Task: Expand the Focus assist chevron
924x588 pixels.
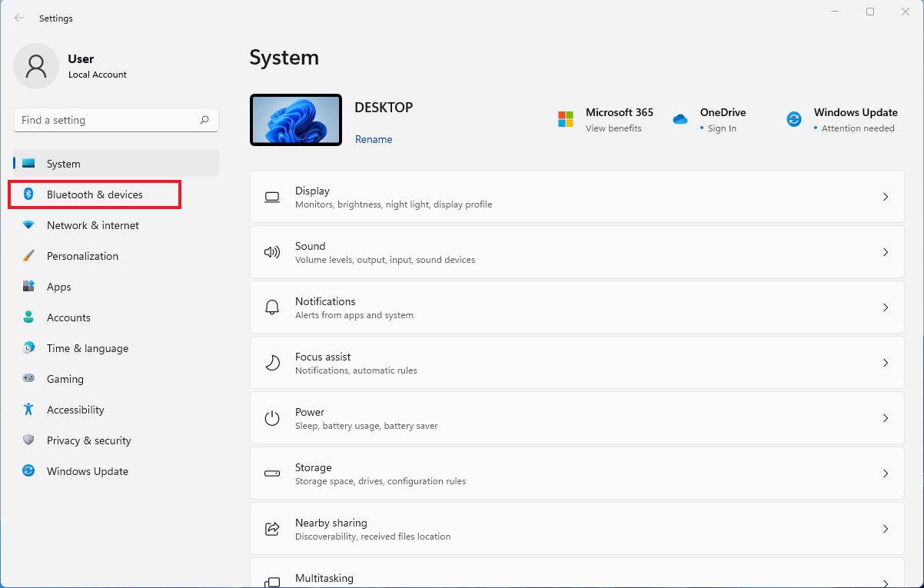Action: coord(886,363)
